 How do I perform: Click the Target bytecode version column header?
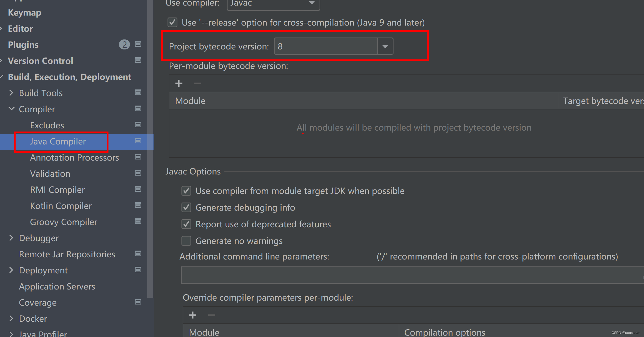tap(601, 101)
